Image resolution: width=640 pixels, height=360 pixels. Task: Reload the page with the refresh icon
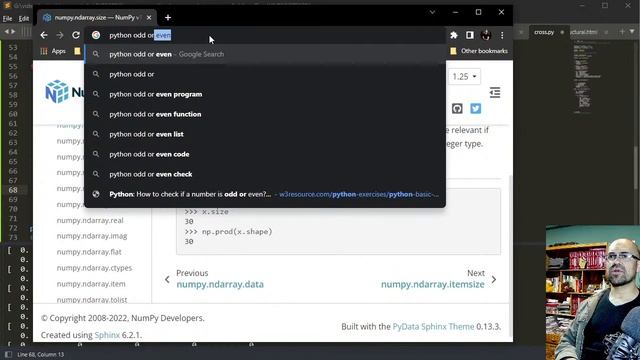point(76,35)
